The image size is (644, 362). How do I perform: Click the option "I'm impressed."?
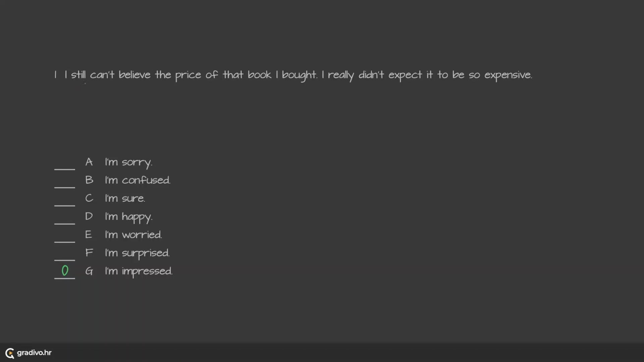pyautogui.click(x=139, y=271)
